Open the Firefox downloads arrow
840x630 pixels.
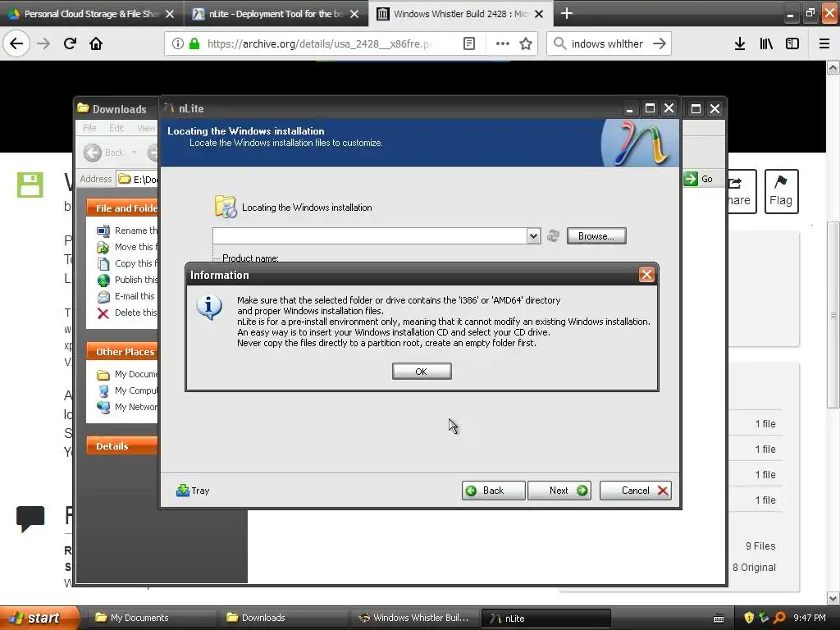(740, 43)
